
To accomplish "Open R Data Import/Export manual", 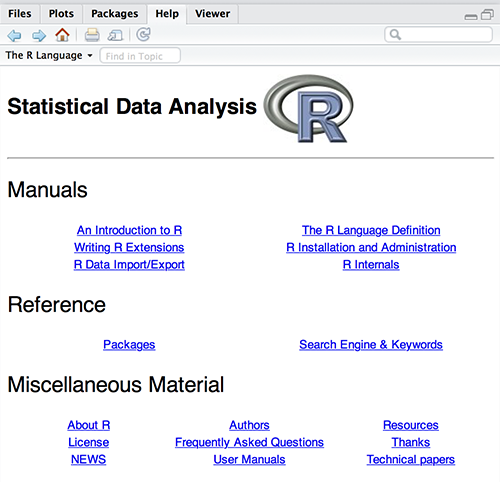I will coord(129,265).
